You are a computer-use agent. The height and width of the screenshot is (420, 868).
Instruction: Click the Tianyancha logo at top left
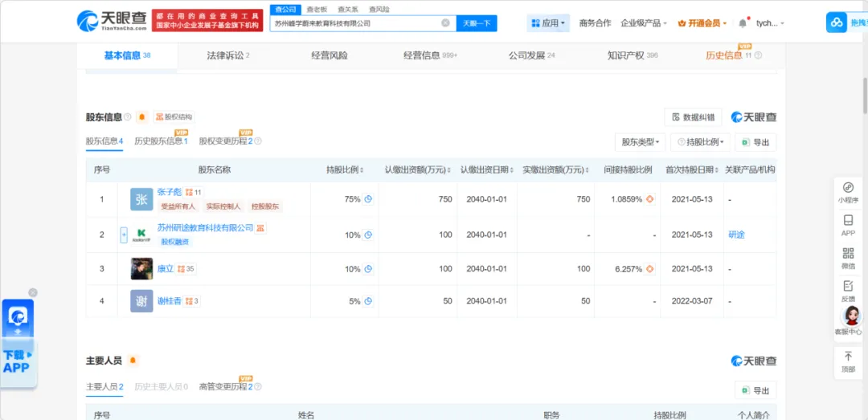(112, 20)
